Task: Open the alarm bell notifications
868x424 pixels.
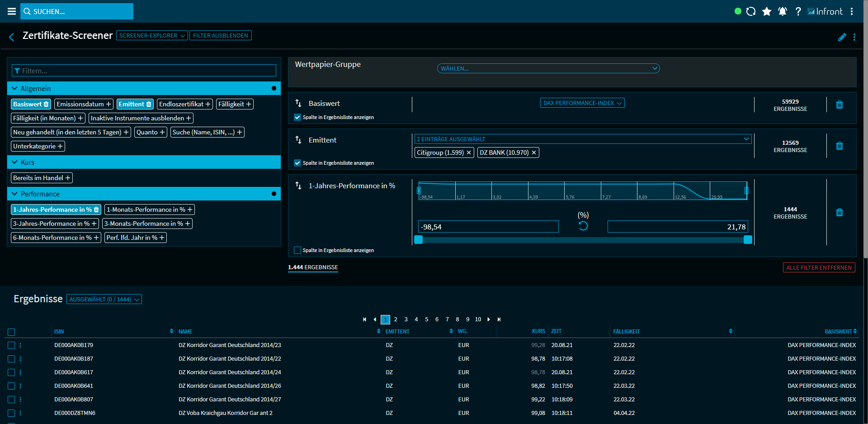Action: tap(783, 11)
